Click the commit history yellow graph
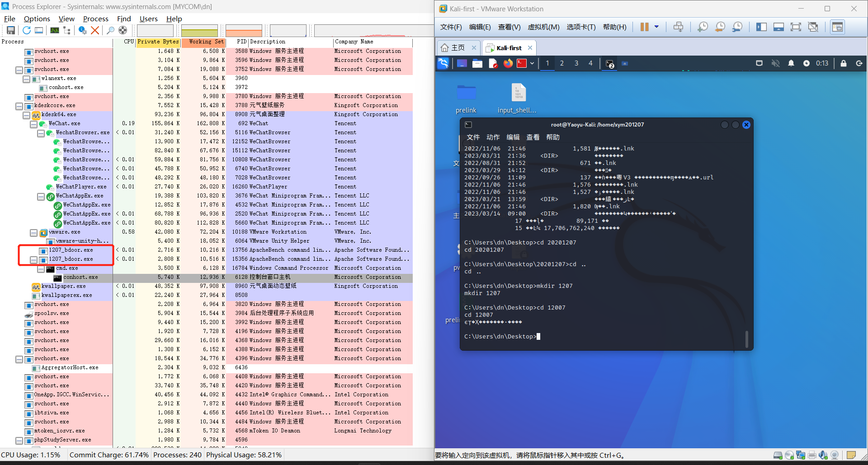The width and height of the screenshot is (868, 465). tap(199, 30)
